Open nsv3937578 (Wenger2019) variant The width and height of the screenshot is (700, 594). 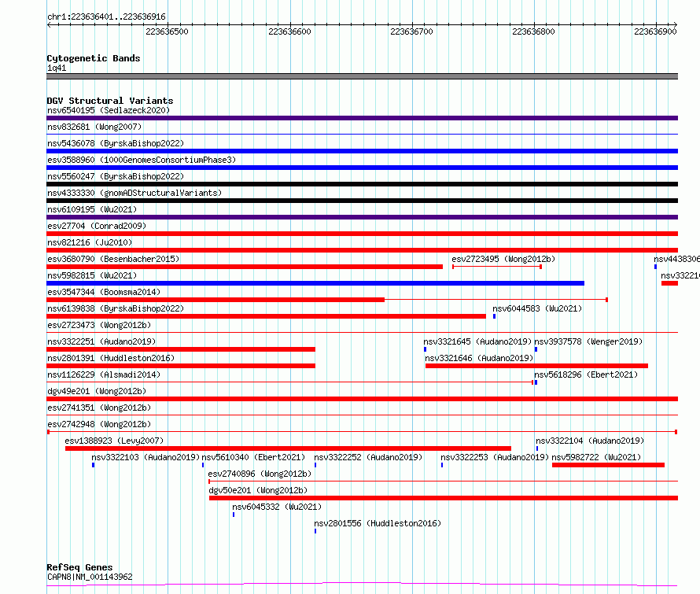click(588, 341)
